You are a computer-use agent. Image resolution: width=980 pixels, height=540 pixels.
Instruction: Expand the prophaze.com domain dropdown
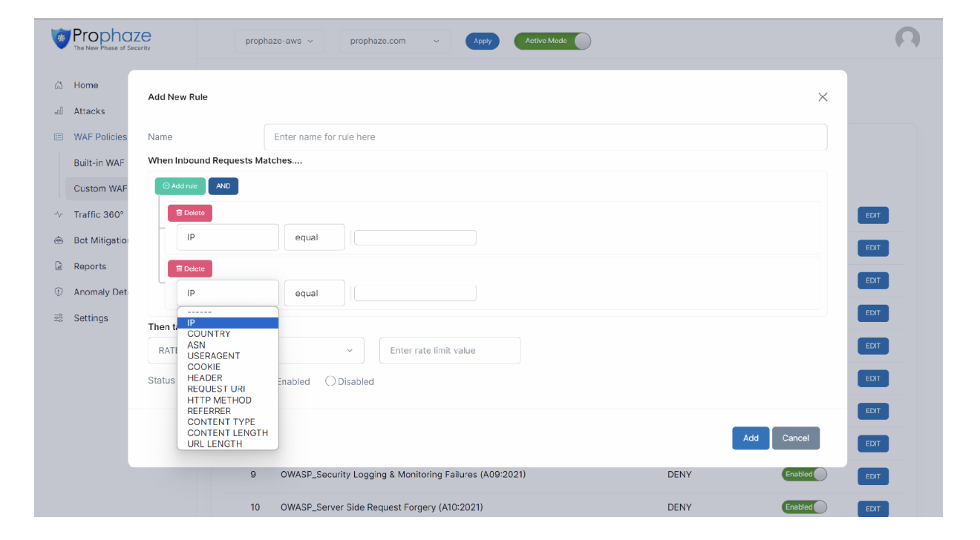point(394,41)
